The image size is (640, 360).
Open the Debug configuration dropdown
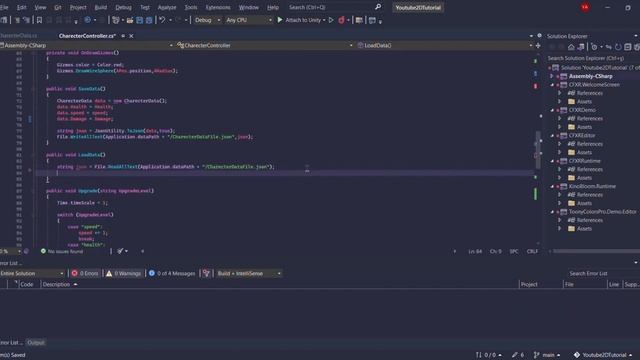[x=207, y=20]
